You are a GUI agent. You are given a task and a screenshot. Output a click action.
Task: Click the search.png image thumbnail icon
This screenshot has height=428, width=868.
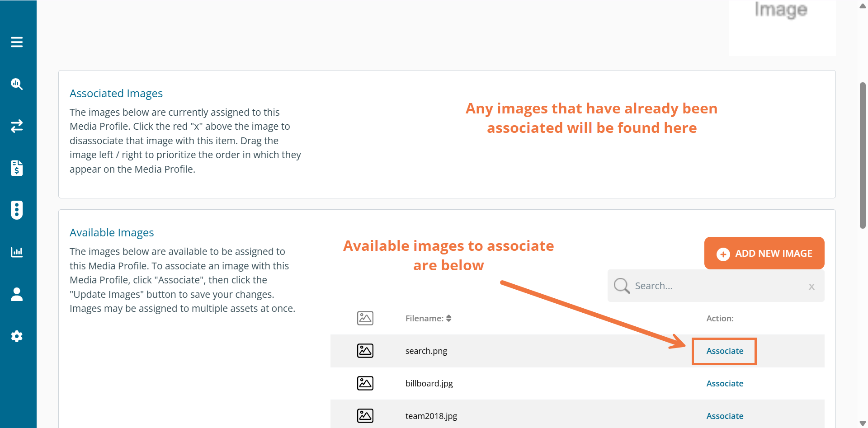click(365, 351)
